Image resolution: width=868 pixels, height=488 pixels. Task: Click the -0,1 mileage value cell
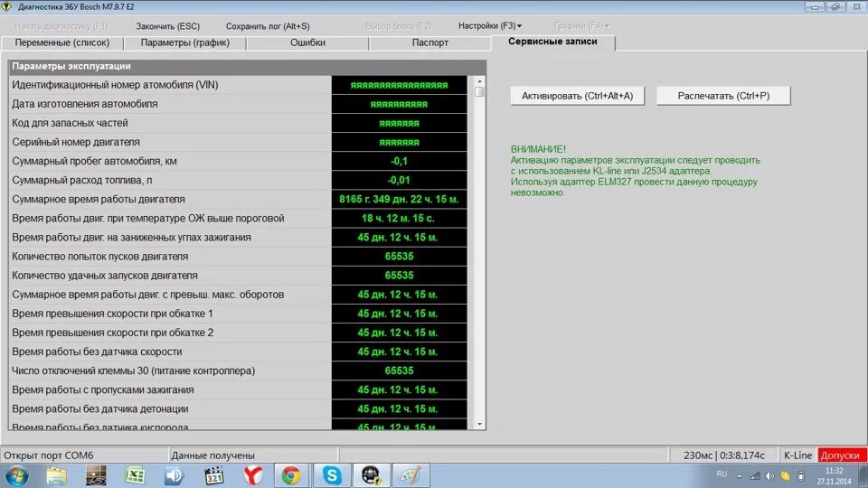pyautogui.click(x=399, y=161)
